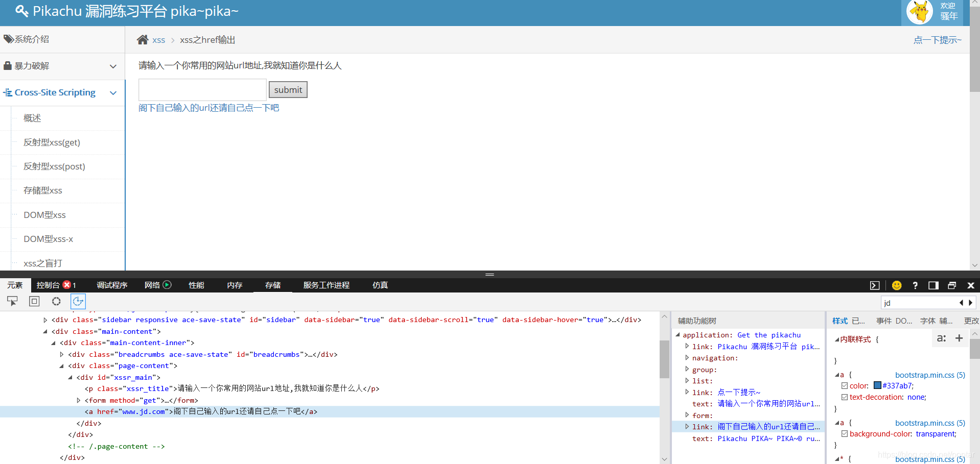The width and height of the screenshot is (980, 464).
Task: Select the a href www.jd.com DOM node
Action: (x=330, y=411)
